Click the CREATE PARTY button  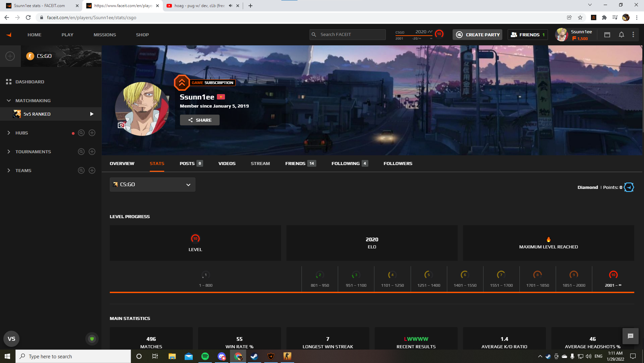[477, 35]
